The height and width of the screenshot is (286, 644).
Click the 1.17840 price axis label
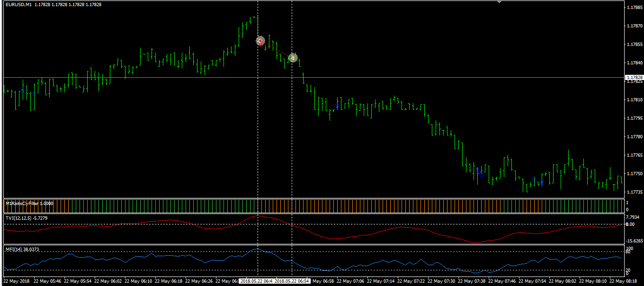click(x=634, y=63)
